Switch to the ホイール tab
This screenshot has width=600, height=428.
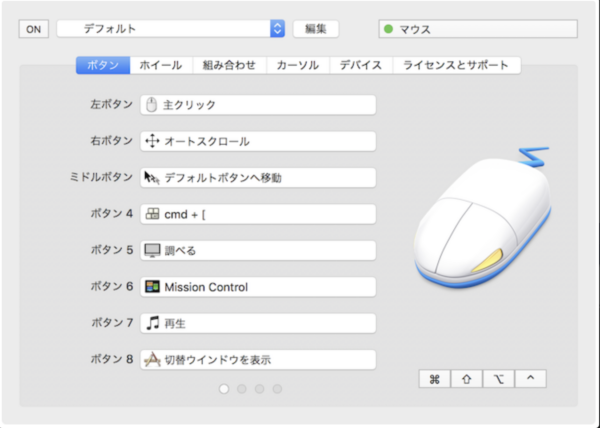[160, 65]
